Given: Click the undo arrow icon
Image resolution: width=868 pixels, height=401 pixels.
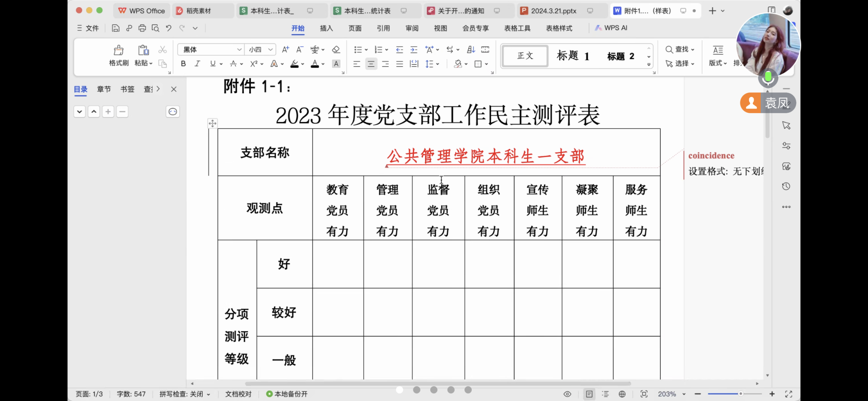Looking at the screenshot, I should (x=169, y=28).
